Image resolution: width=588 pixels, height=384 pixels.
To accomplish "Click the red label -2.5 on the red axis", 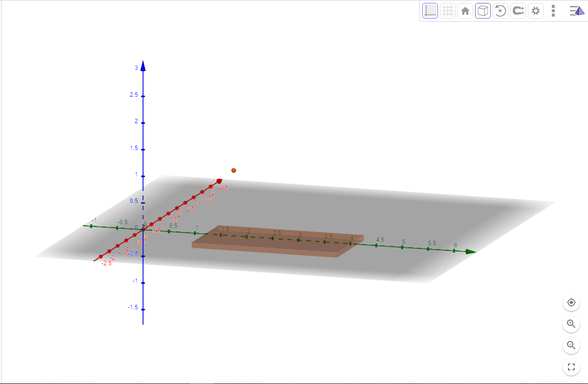I will click(x=107, y=263).
